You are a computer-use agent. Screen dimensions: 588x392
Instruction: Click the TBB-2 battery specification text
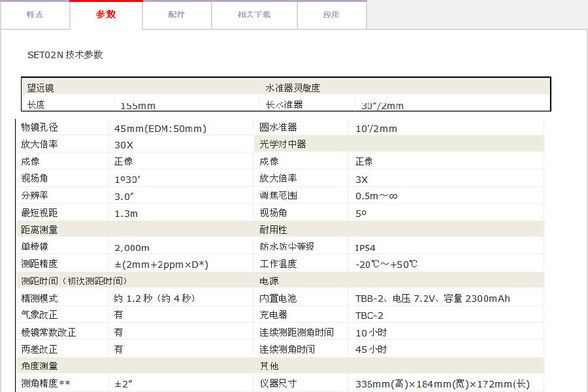pyautogui.click(x=433, y=299)
